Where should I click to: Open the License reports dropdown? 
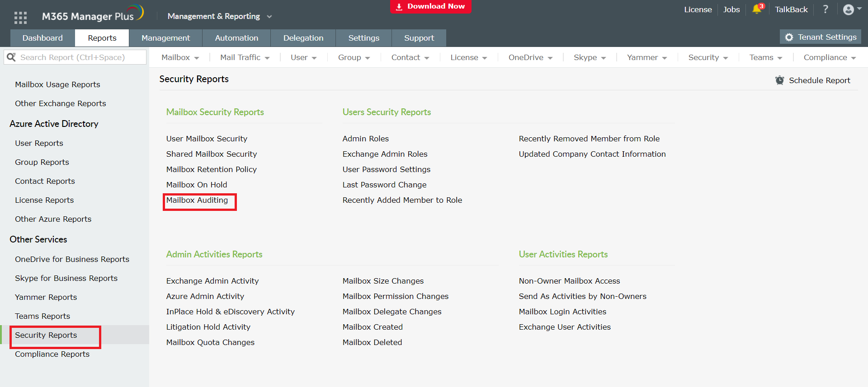click(x=469, y=57)
